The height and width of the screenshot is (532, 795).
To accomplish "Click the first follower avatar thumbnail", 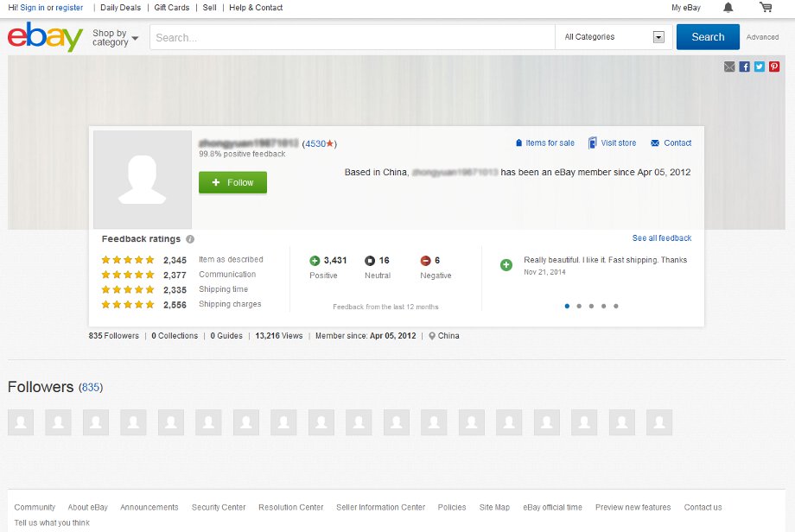I will pos(21,422).
